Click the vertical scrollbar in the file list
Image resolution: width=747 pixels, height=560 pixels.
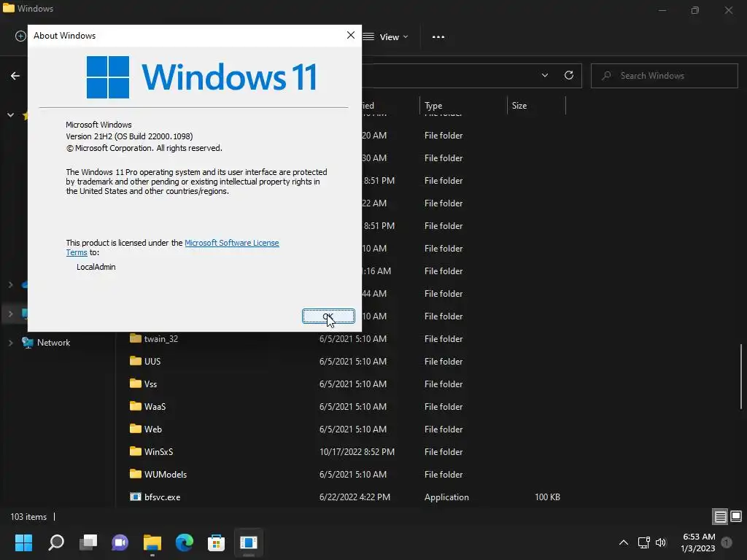click(741, 376)
